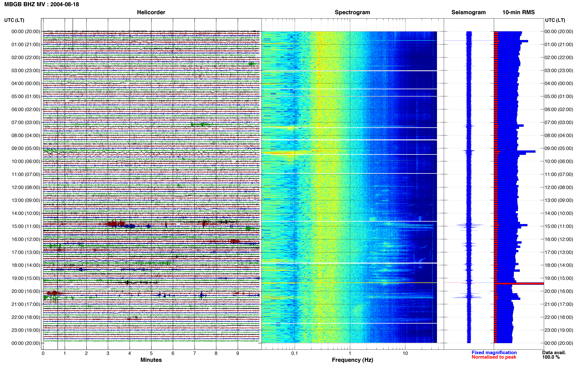Select right-side time label '19:00 (15:00)'
The height and width of the screenshot is (368, 588).
tap(559, 278)
